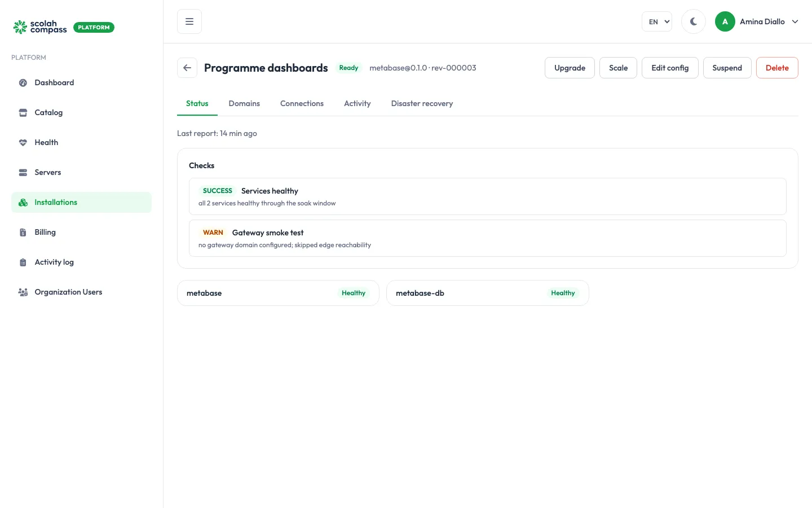Go back using the arrow button
This screenshot has width=812, height=508.
coord(187,68)
